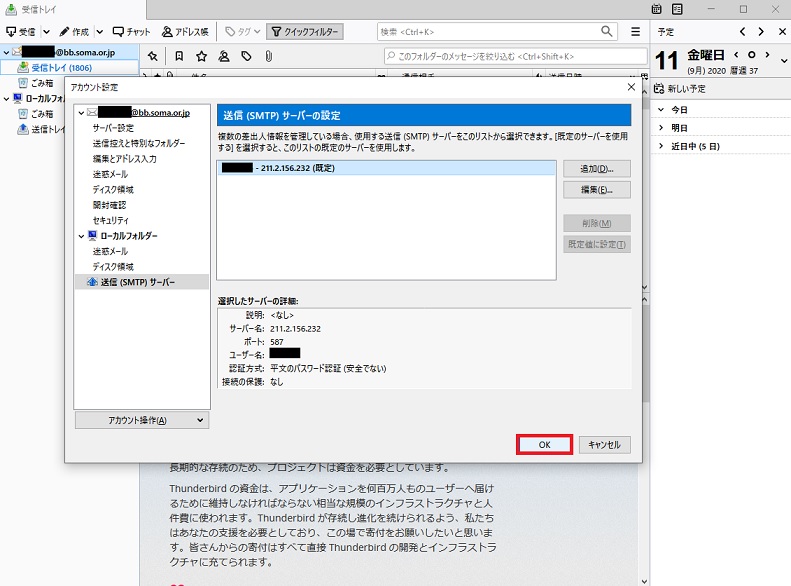Viewport: 791px width, 586px height.
Task: Click the チャット toolbar button
Action: click(x=131, y=32)
